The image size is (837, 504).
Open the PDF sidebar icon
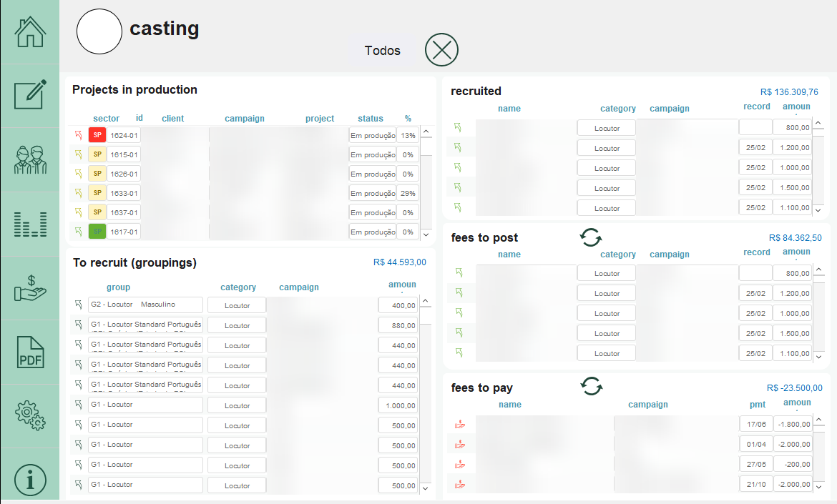click(30, 352)
